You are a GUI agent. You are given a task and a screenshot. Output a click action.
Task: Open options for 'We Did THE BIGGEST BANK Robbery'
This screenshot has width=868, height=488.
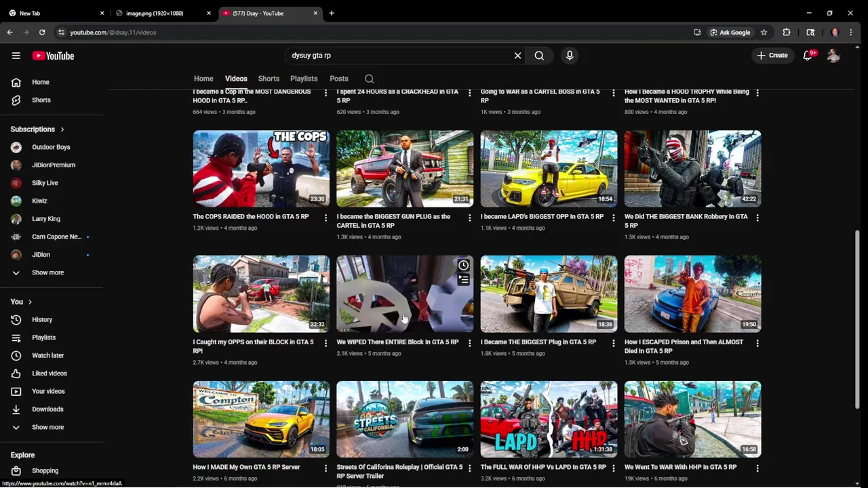coord(757,218)
